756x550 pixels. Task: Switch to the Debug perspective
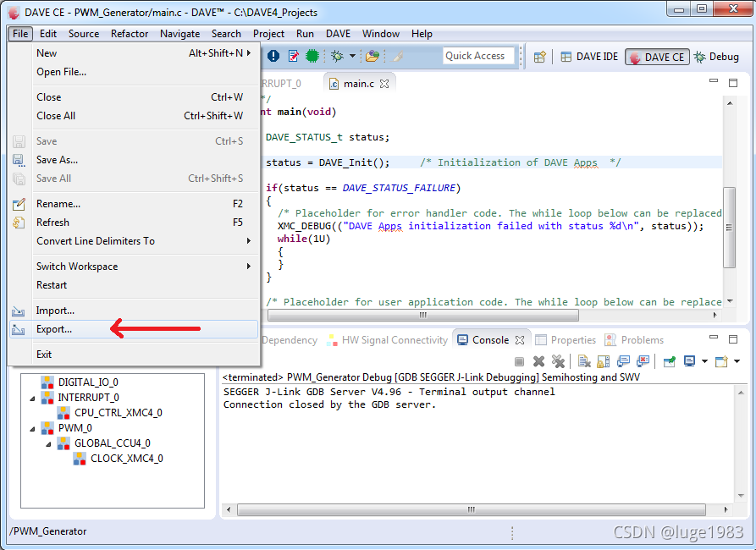click(x=716, y=57)
